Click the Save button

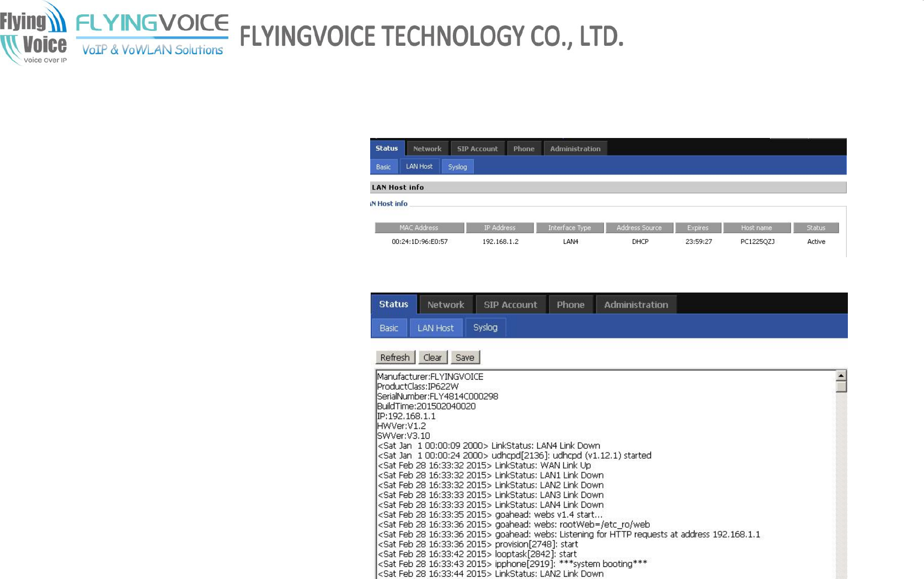465,358
